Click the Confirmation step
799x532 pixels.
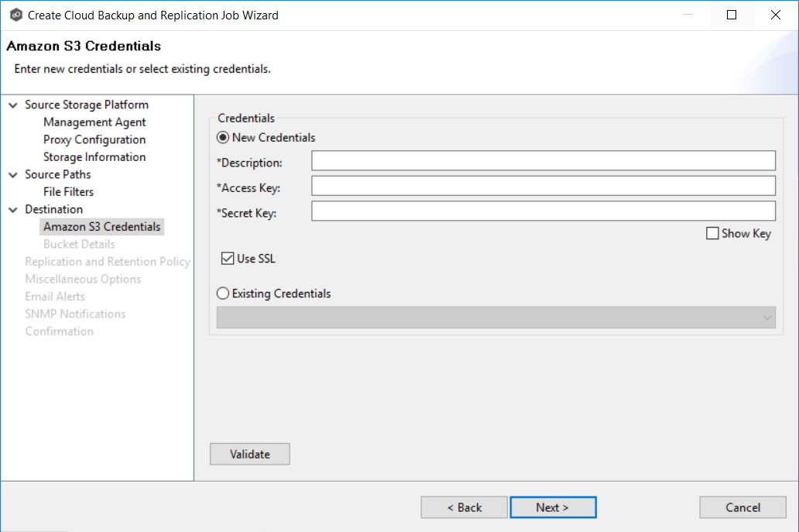pos(59,331)
